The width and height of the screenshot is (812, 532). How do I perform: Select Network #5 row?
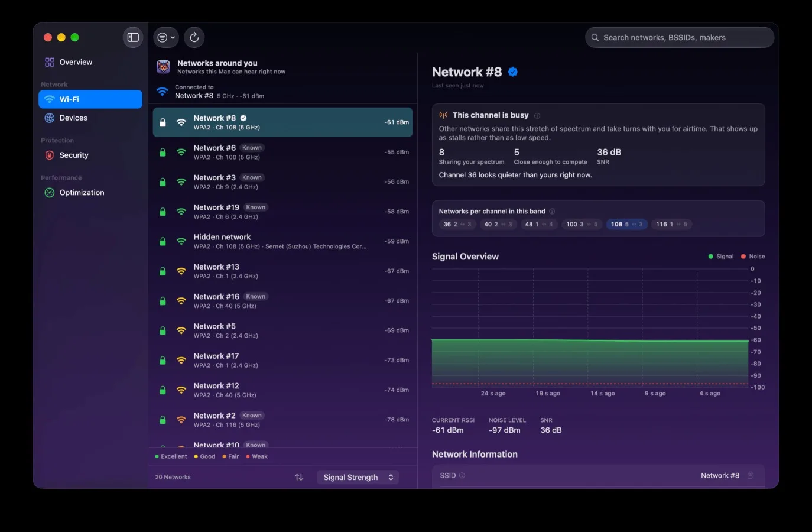tap(282, 330)
